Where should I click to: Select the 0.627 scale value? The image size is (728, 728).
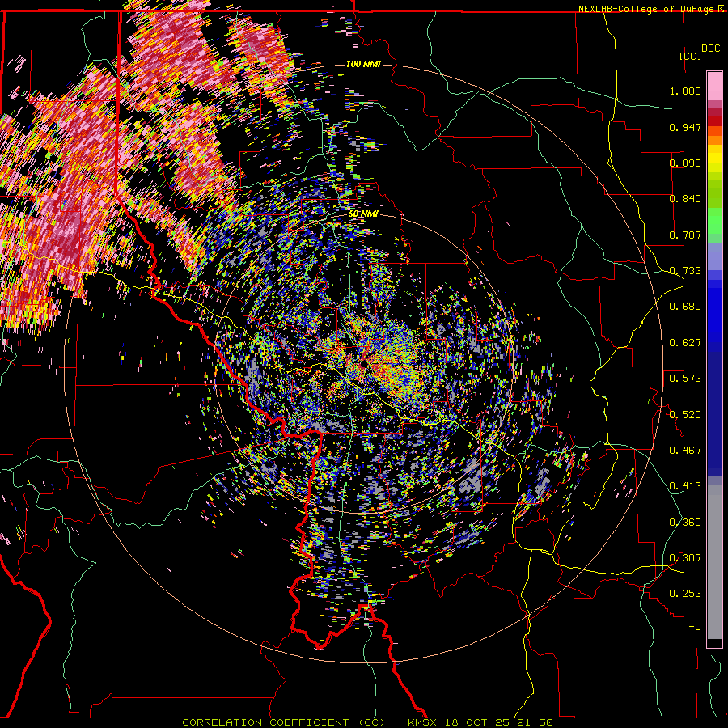coord(685,343)
